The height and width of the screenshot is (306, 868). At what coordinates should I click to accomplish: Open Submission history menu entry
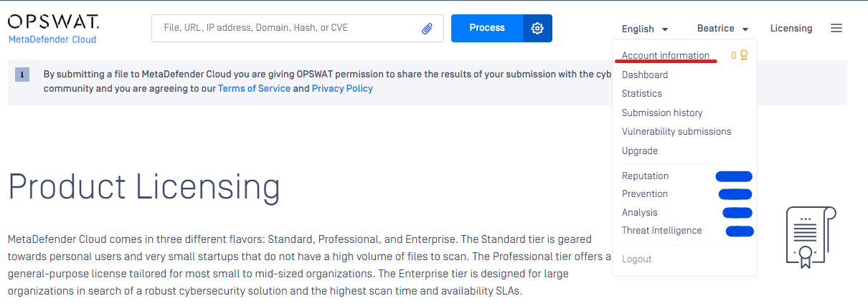[x=662, y=113]
